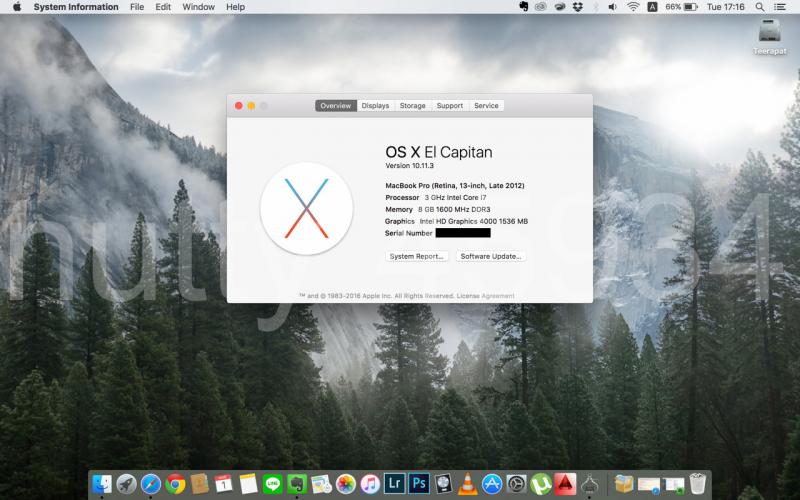Open the LINE app in dock
The image size is (800, 500).
272,484
